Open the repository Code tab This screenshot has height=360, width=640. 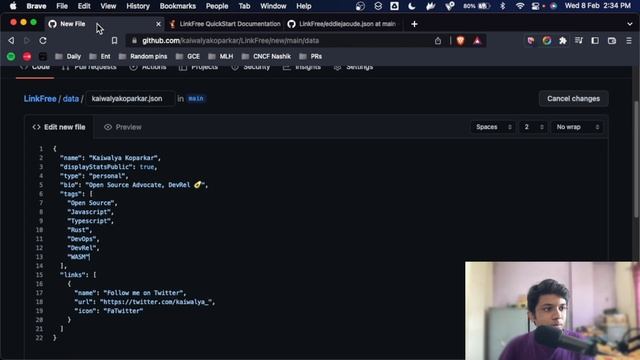pos(35,67)
